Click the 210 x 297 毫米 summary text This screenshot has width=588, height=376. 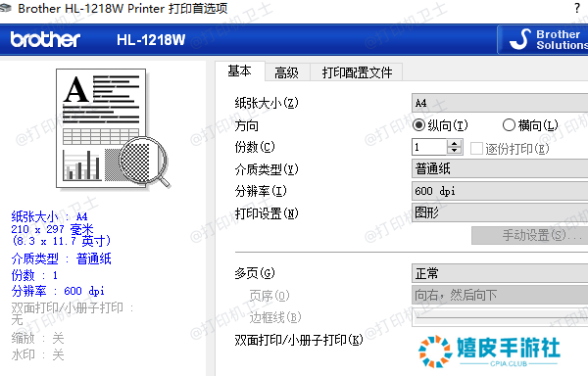pyautogui.click(x=52, y=229)
